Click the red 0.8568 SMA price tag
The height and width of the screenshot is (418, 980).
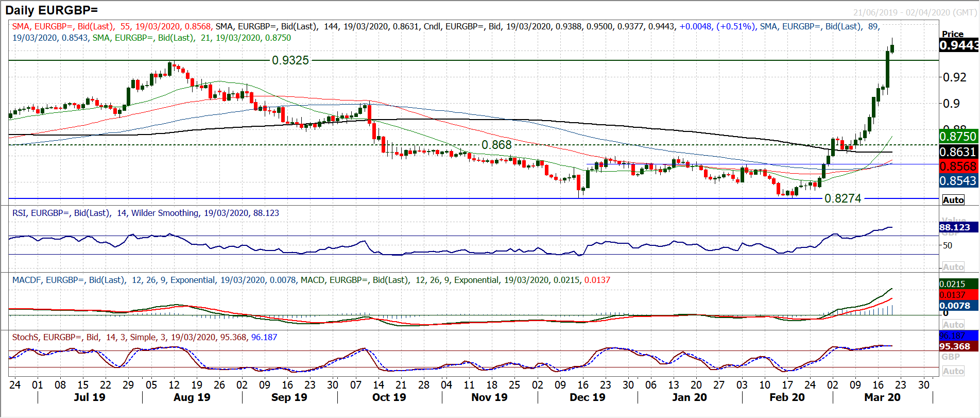[958, 166]
